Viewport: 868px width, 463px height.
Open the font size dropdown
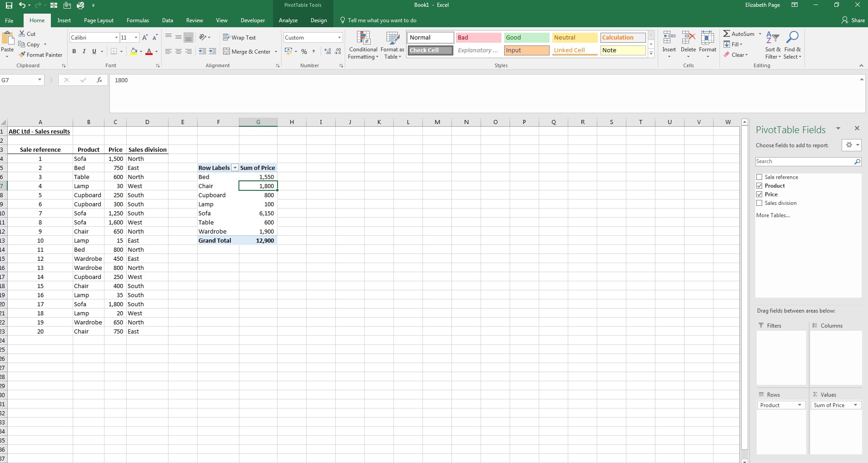point(136,37)
